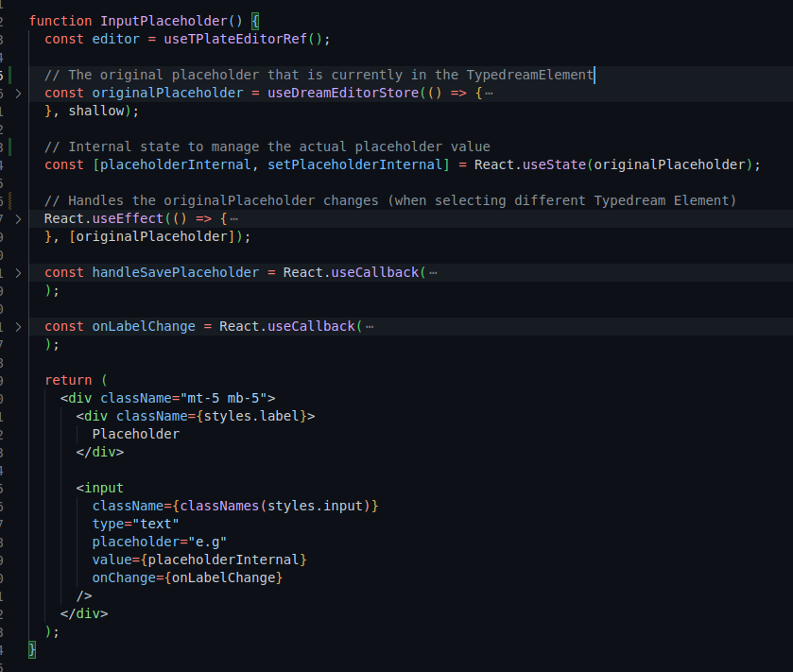Click ellipsis after React.useEffect opening brace
Viewport: 793px width, 672px height.
coord(233,219)
